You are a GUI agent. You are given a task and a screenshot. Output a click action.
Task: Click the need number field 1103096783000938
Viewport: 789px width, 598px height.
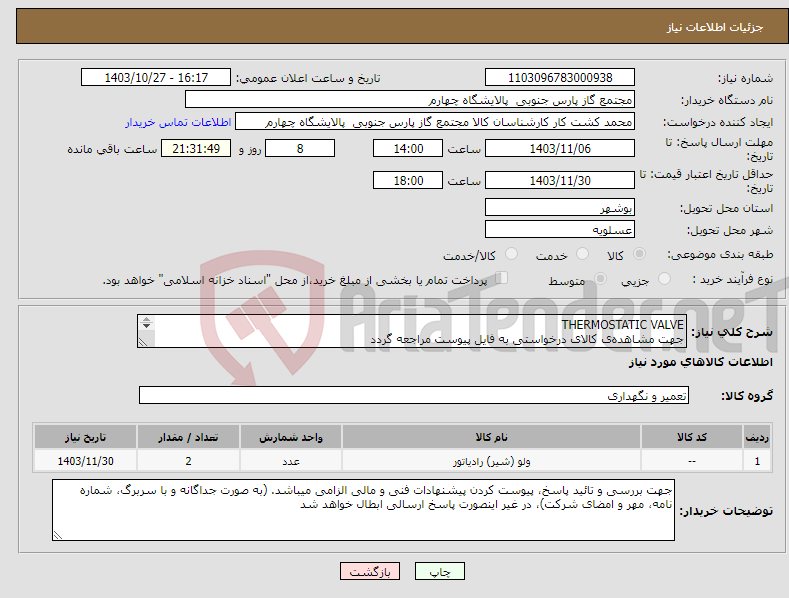[560, 78]
